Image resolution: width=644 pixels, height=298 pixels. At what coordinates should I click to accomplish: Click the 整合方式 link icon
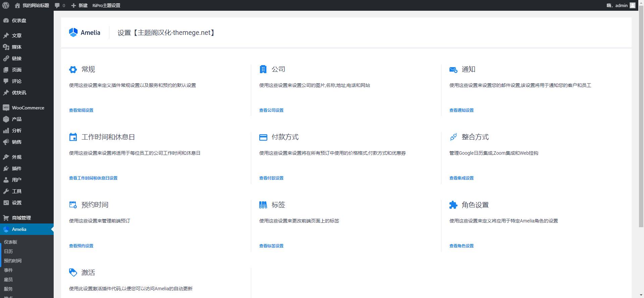pos(453,137)
